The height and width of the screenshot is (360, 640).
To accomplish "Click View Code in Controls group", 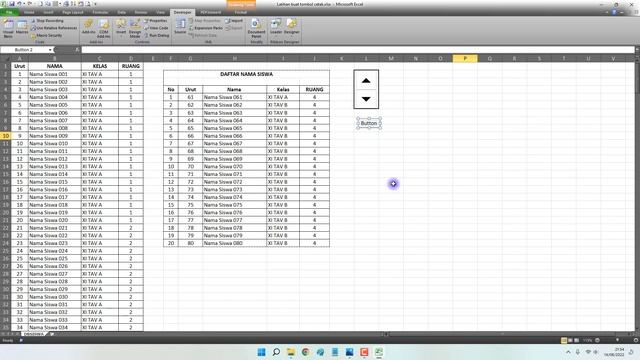I will pos(156,28).
